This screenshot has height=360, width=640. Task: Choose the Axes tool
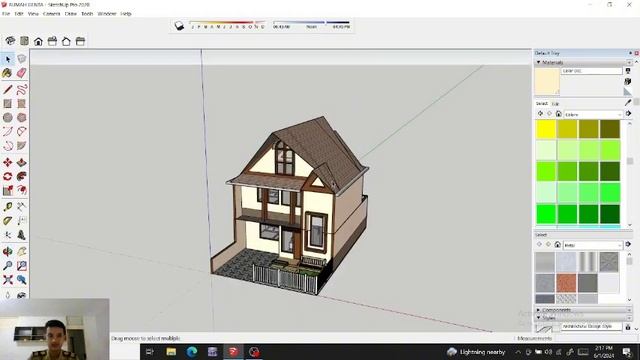point(7,235)
